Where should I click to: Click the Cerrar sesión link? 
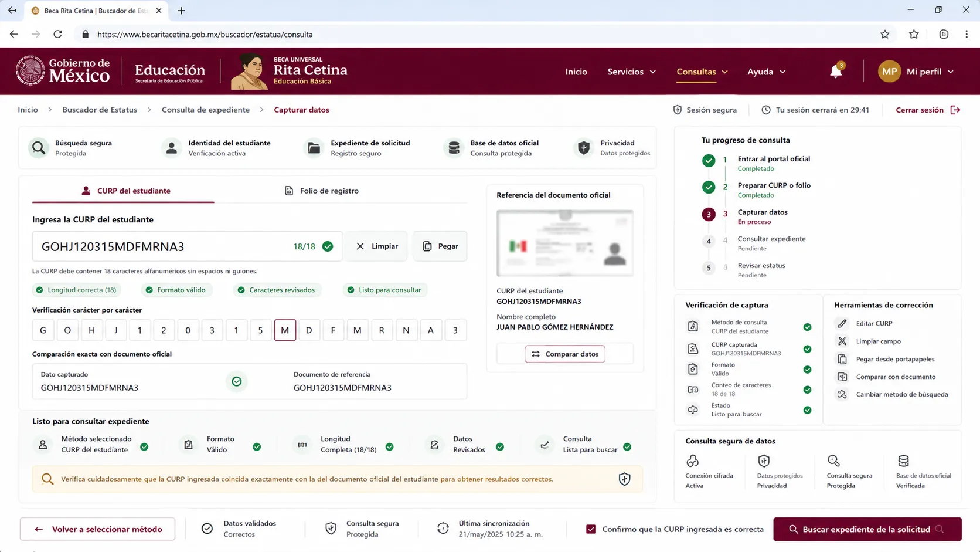click(928, 110)
